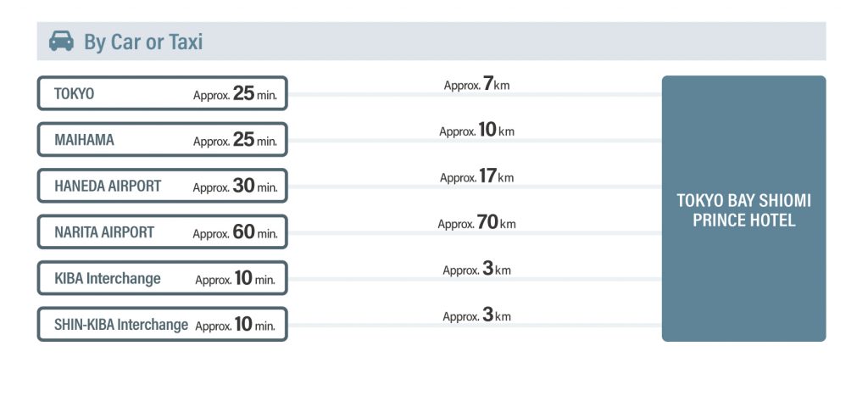Click 'Approx. 25 min.' in the TOKYO row
This screenshot has width=868, height=396.
[236, 93]
